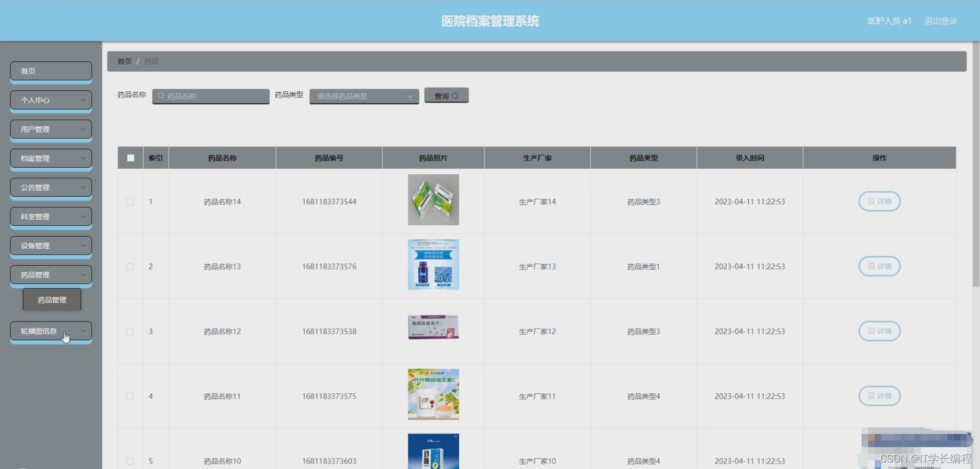Click the 生产厂家 column header

(537, 158)
